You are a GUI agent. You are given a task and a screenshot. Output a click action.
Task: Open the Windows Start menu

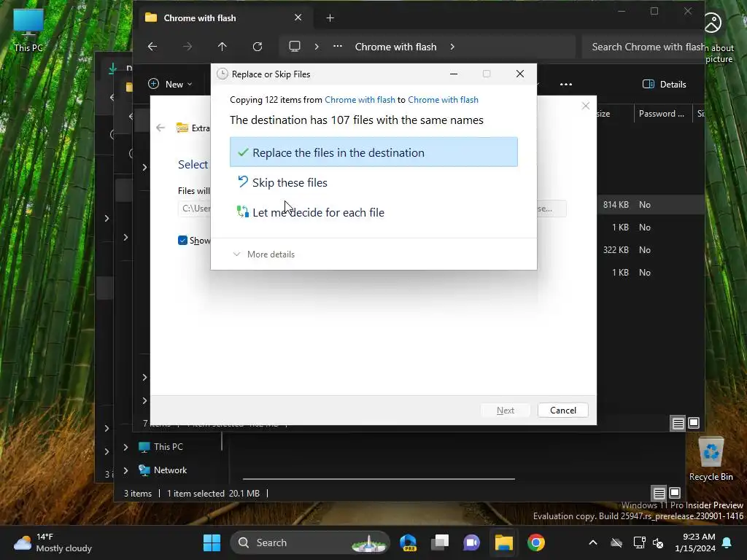[x=212, y=542]
